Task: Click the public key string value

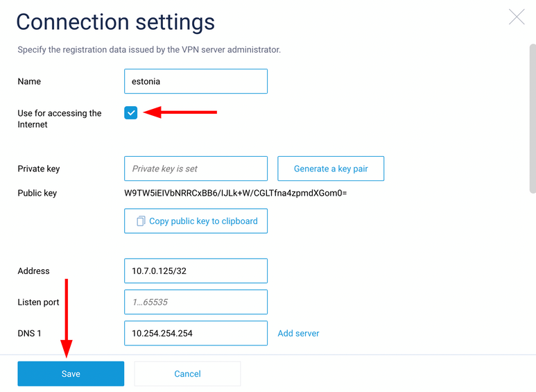Action: pyautogui.click(x=235, y=193)
